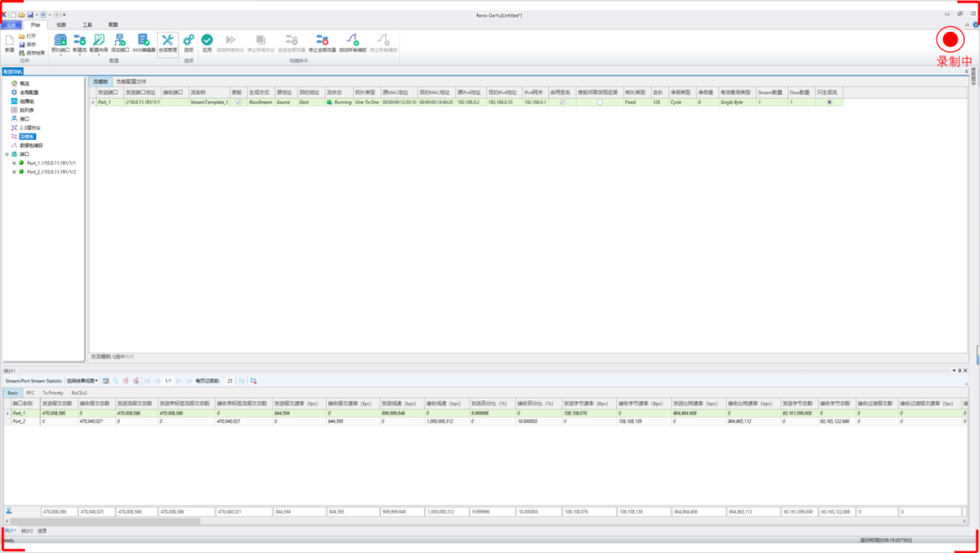This screenshot has height=553, width=980.
Task: Click the 添加端口 (add port) icon
Action: coord(120,41)
